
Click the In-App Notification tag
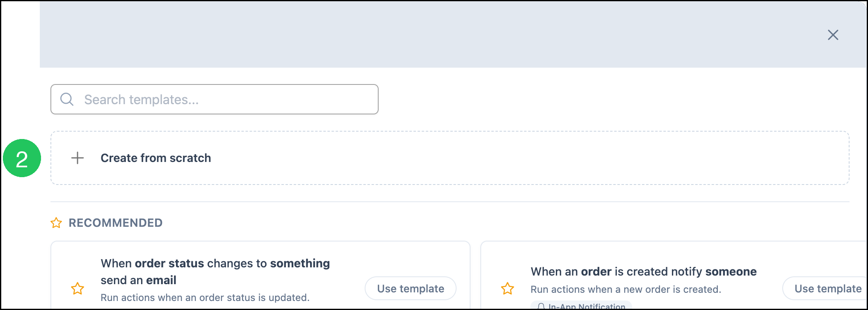(x=581, y=306)
